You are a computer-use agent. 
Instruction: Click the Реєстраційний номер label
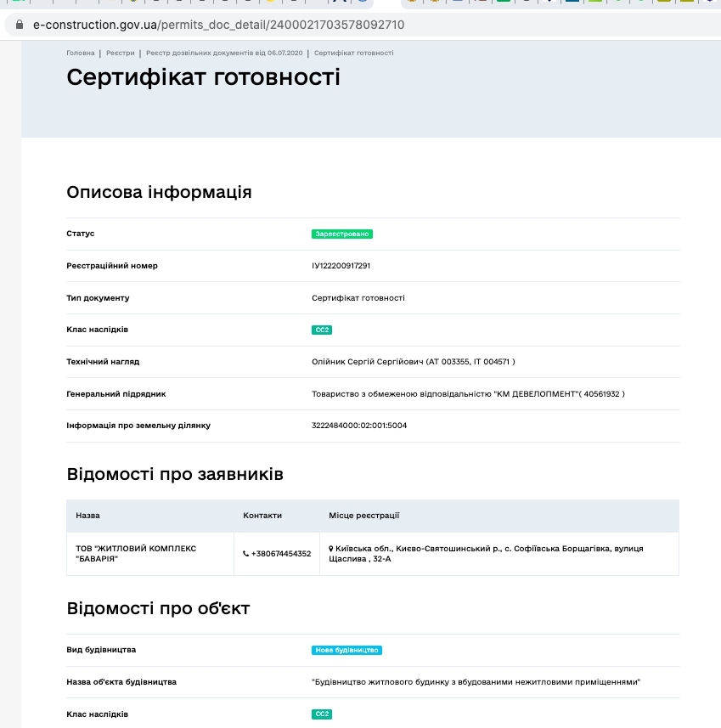click(112, 266)
